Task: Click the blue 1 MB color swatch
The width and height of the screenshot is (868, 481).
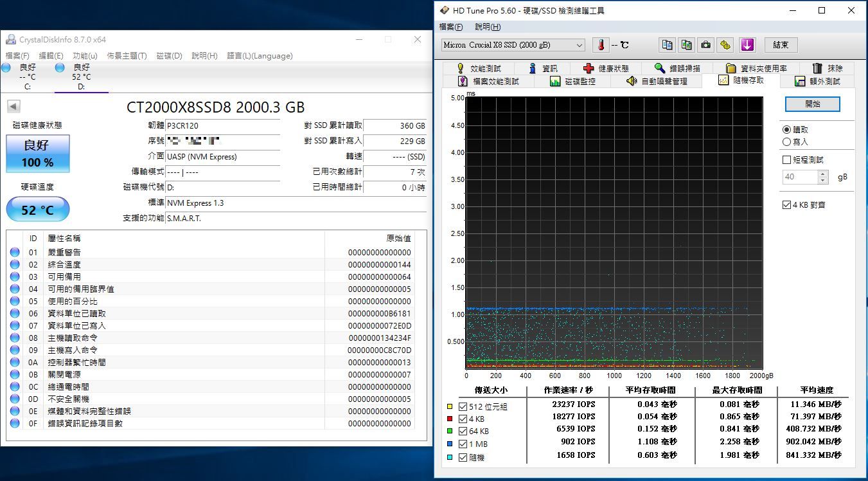Action: click(x=450, y=444)
